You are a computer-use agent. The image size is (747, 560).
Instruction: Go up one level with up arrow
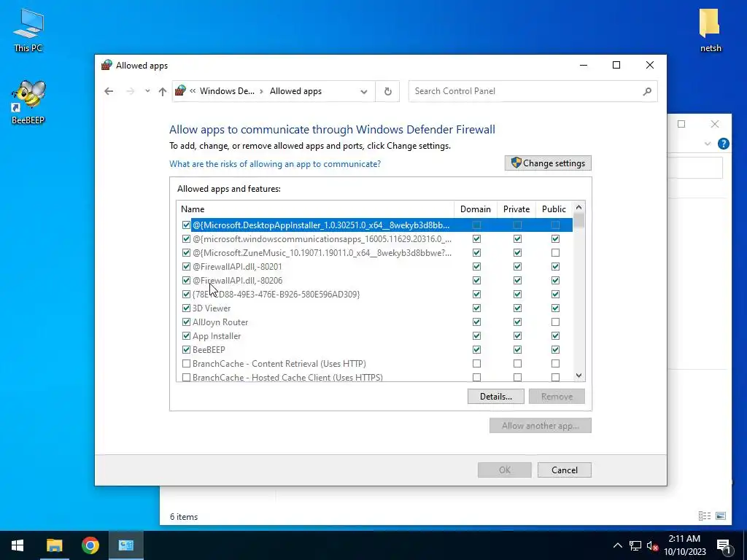point(163,91)
